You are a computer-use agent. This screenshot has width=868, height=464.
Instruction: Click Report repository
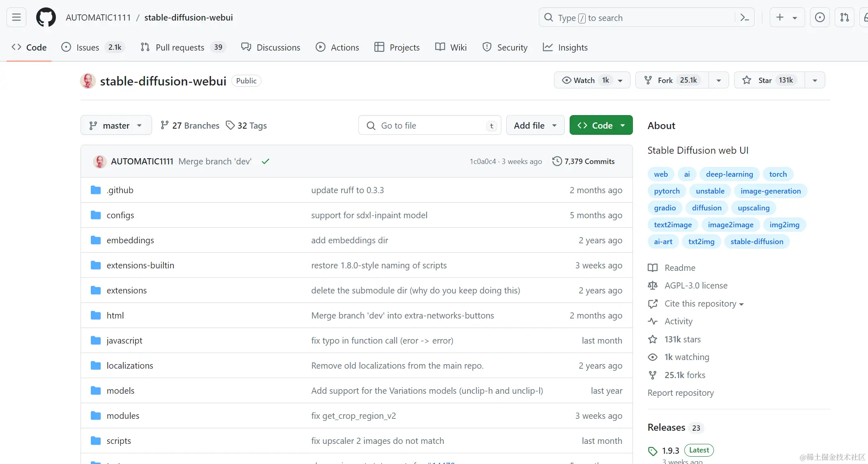click(x=681, y=393)
